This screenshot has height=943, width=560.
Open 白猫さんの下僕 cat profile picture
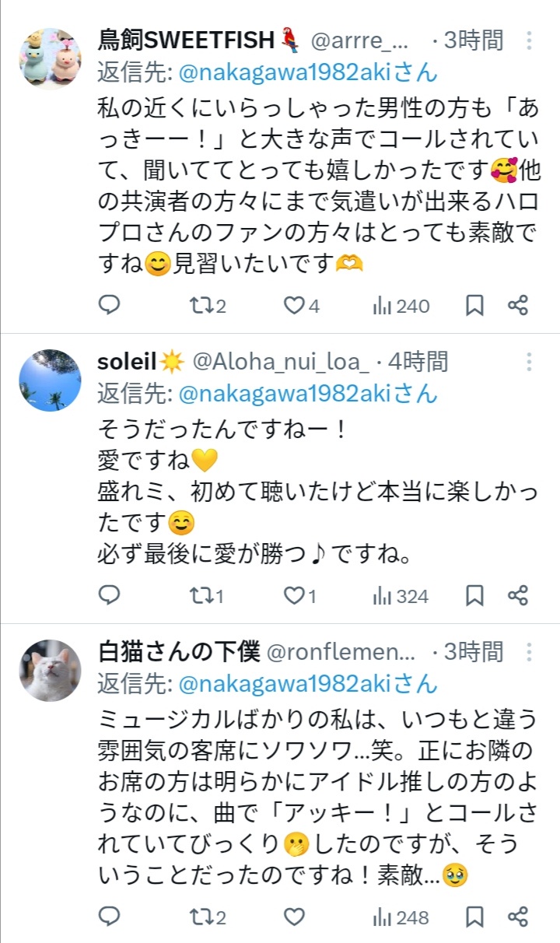click(50, 671)
